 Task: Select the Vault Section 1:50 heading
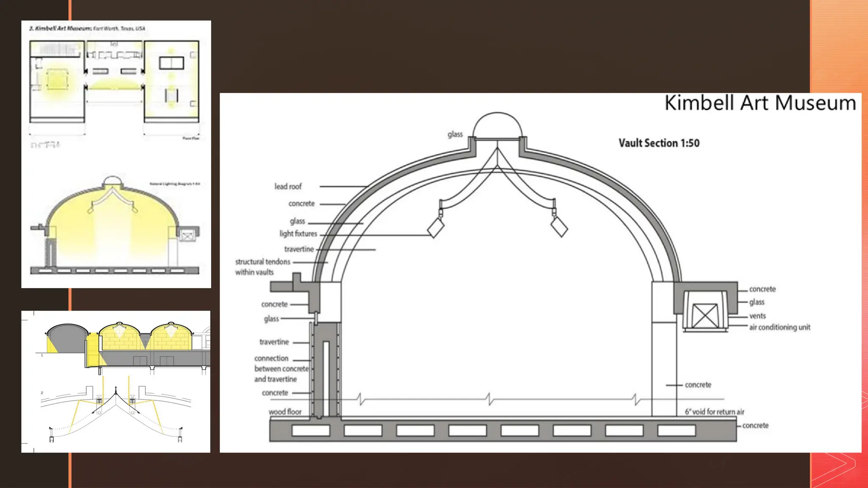[659, 143]
